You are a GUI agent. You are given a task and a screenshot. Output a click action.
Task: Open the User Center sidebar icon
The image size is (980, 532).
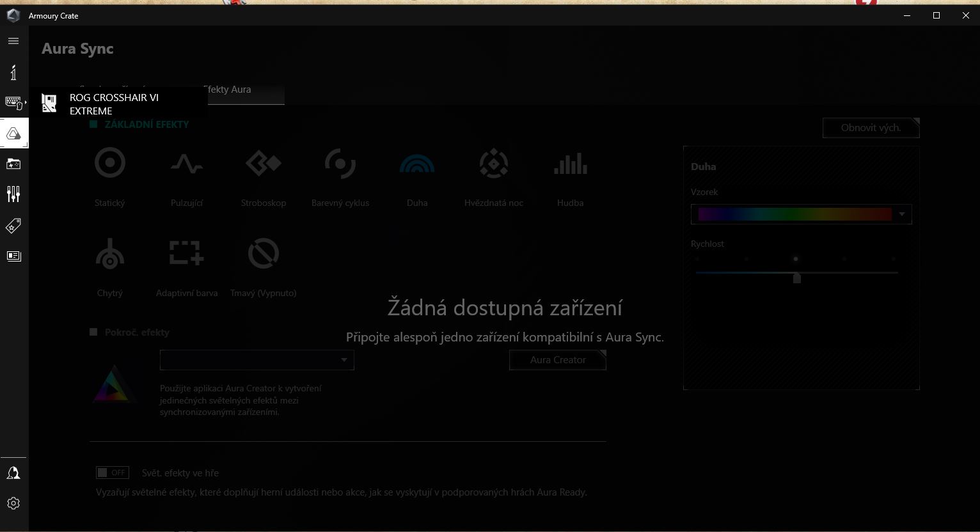pyautogui.click(x=13, y=473)
